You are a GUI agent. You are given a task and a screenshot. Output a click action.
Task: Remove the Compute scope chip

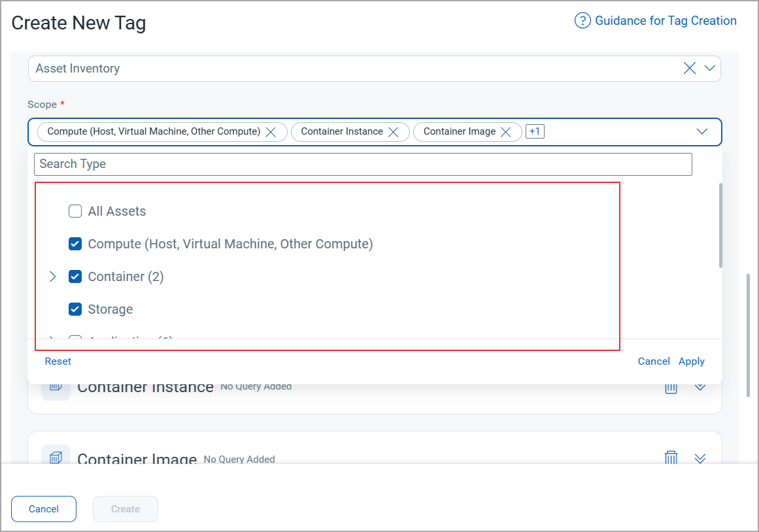click(271, 132)
